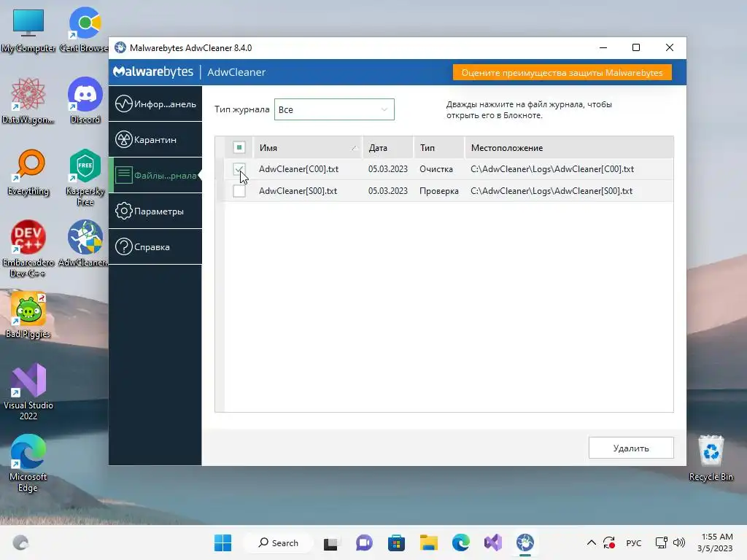This screenshot has width=747, height=560.
Task: Open the Windows Start button
Action: tap(223, 542)
